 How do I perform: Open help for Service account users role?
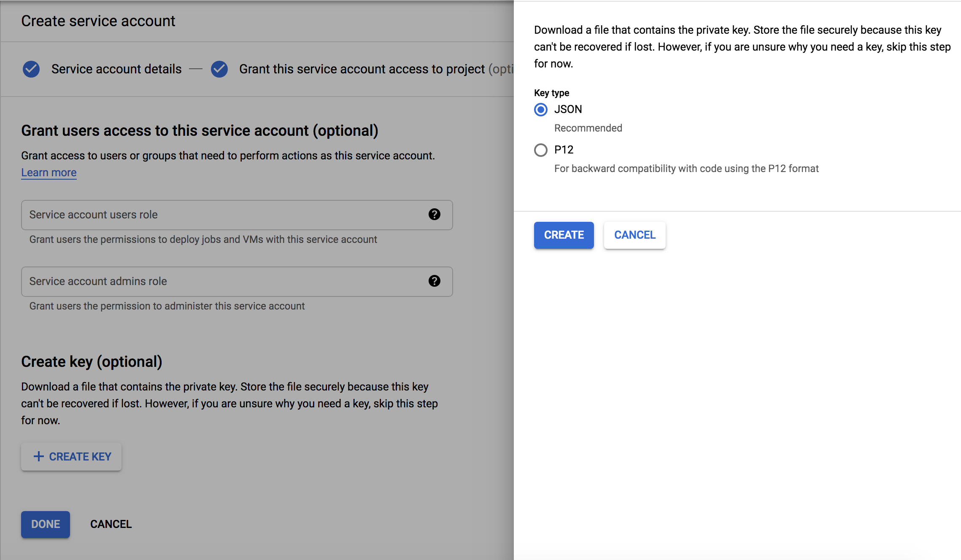tap(434, 215)
